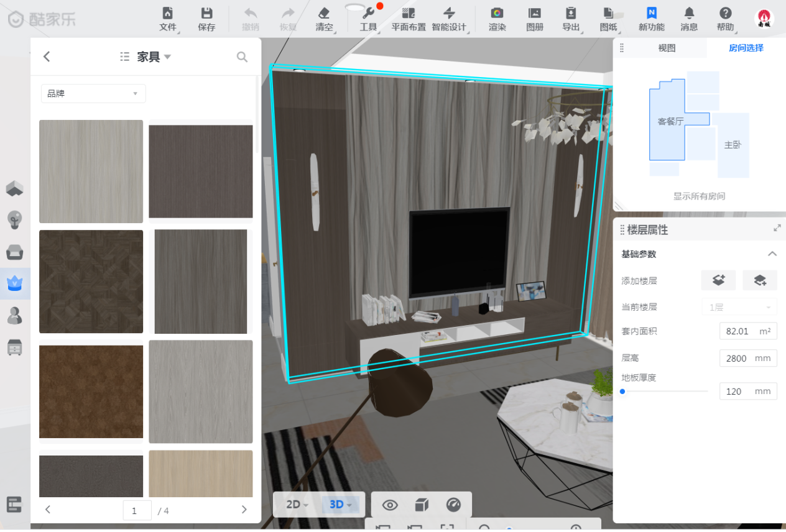Click the add floor above icon
This screenshot has width=786, height=532.
pos(718,280)
